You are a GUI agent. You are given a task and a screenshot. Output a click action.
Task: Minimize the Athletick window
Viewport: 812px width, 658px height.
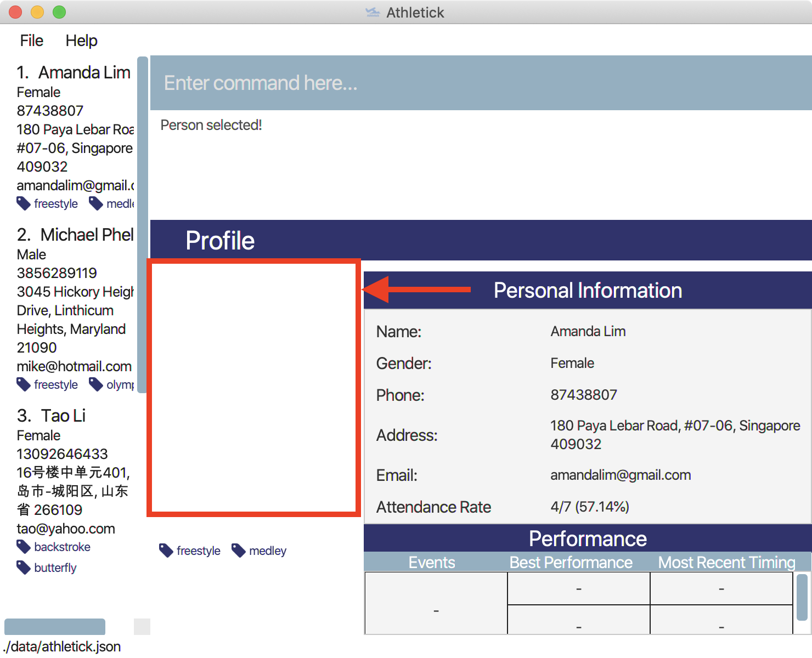(37, 12)
